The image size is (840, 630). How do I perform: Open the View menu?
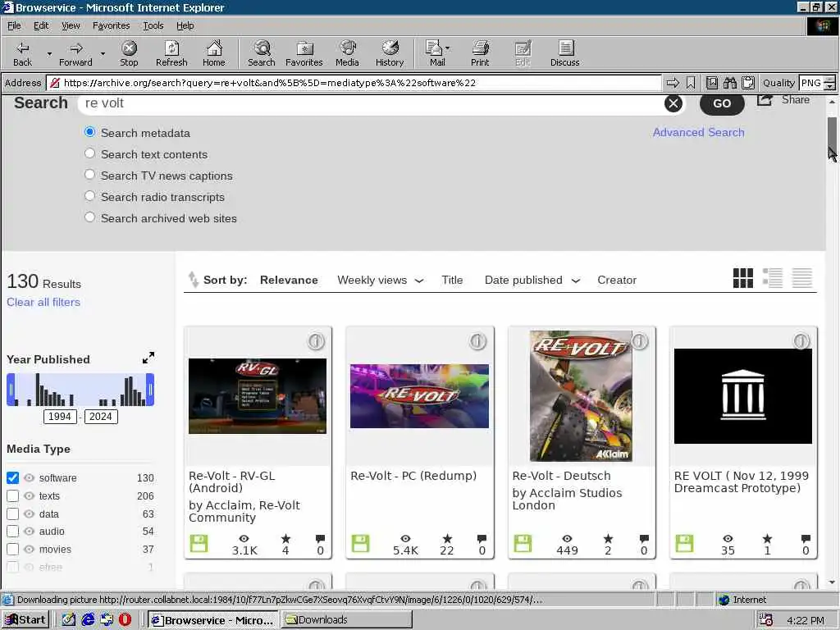coord(71,25)
